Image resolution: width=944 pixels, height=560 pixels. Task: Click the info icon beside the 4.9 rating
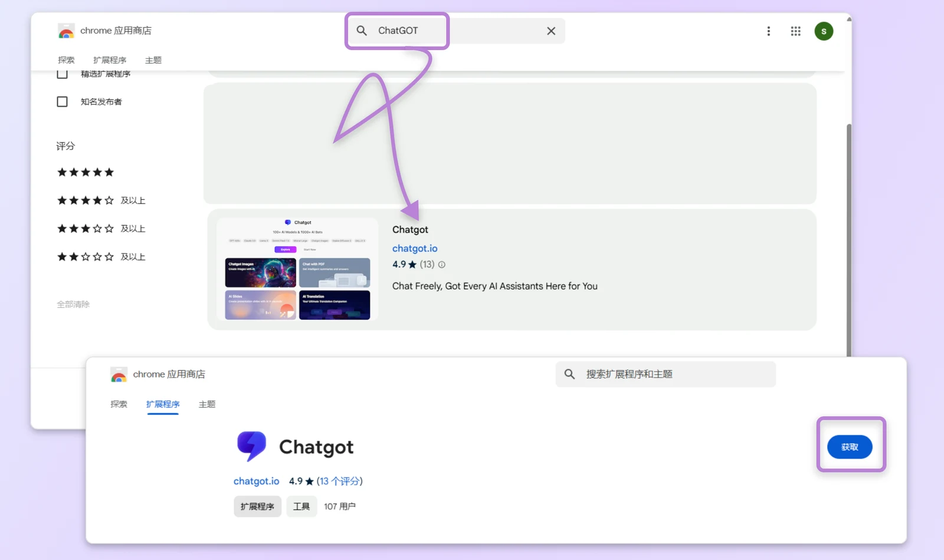(441, 265)
